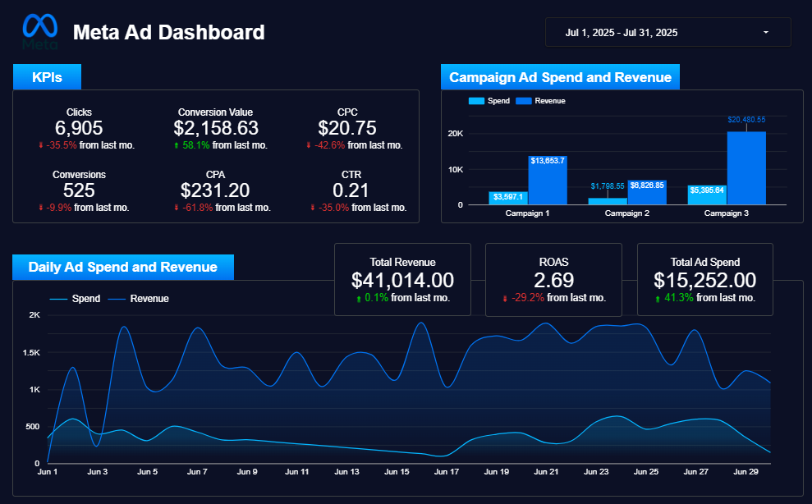Click the Jun 23 x-axis label
The height and width of the screenshot is (504, 812).
[x=596, y=472]
